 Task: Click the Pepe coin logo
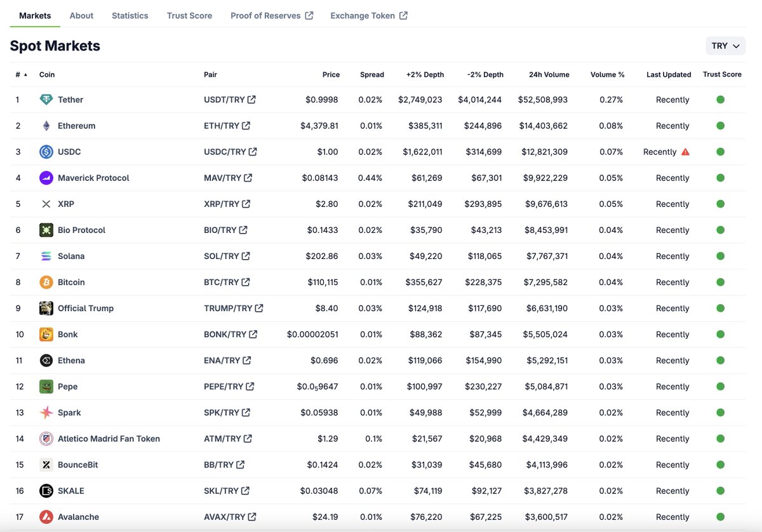(46, 386)
